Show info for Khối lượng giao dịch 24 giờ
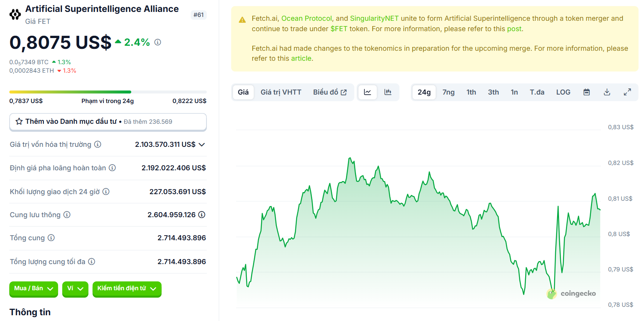The width and height of the screenshot is (644, 321). [x=106, y=191]
